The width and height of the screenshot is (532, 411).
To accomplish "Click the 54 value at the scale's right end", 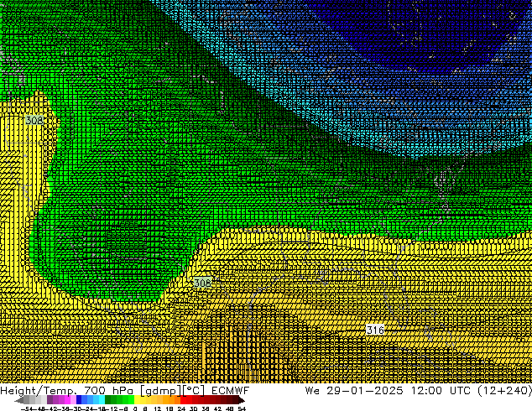I will pyautogui.click(x=242, y=408).
